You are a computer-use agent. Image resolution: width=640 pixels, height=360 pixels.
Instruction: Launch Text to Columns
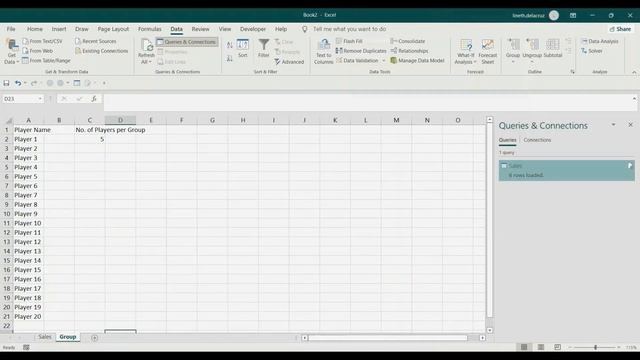(324, 51)
